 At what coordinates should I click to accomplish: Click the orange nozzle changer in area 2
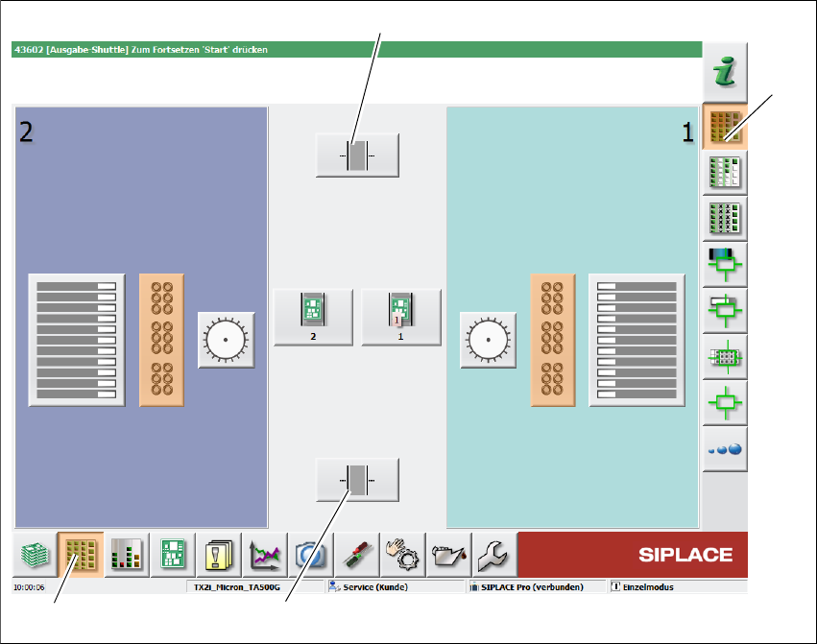[161, 340]
